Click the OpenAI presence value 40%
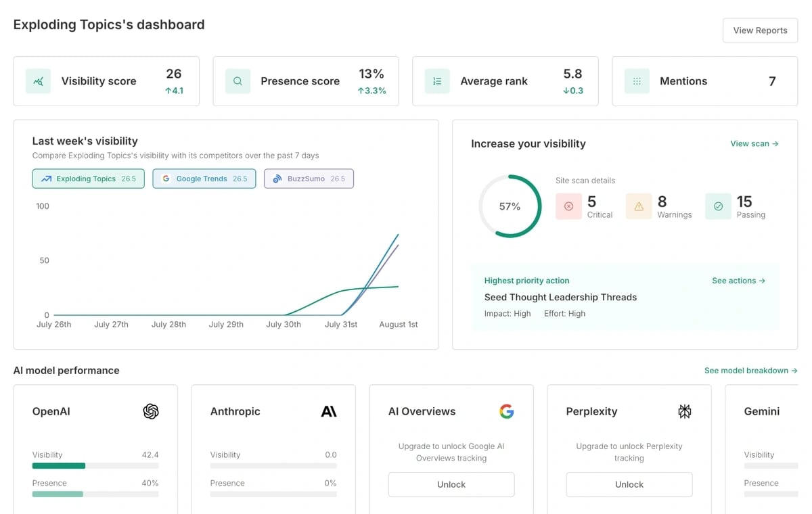 point(150,484)
